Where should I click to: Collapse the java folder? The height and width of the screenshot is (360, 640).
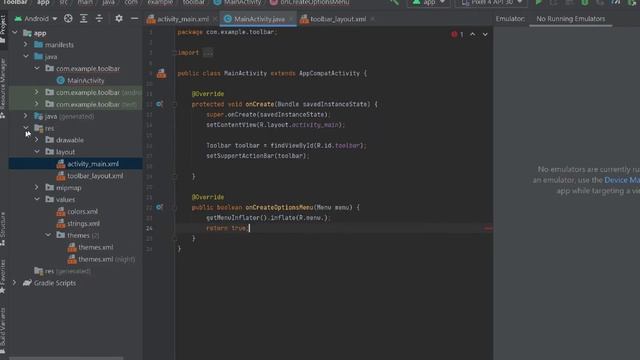pyautogui.click(x=26, y=56)
